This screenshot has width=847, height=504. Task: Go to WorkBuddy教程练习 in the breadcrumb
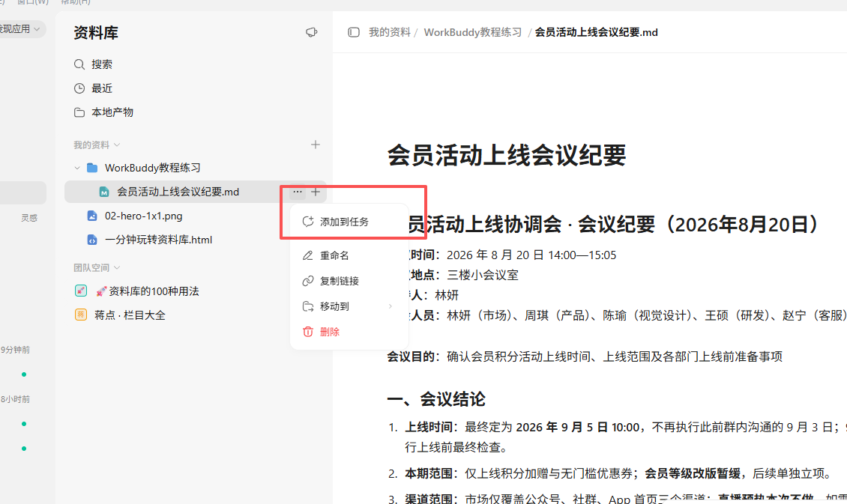[x=473, y=32]
